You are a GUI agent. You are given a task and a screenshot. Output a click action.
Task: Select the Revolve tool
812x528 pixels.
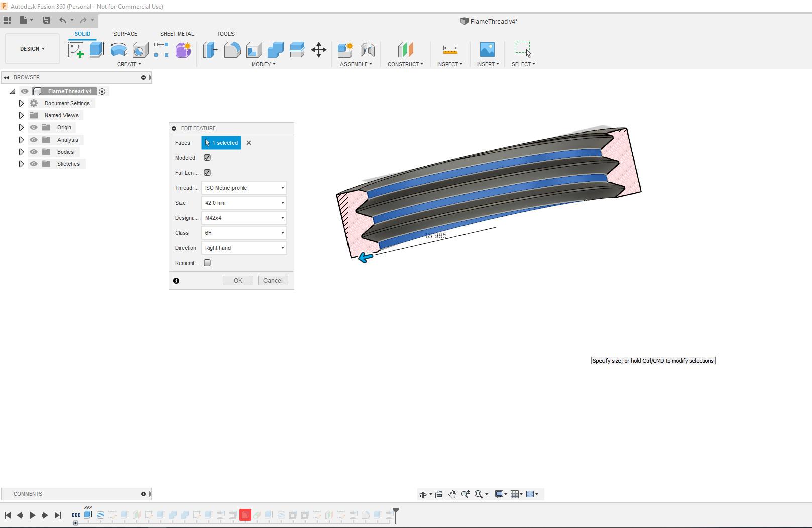(119, 50)
